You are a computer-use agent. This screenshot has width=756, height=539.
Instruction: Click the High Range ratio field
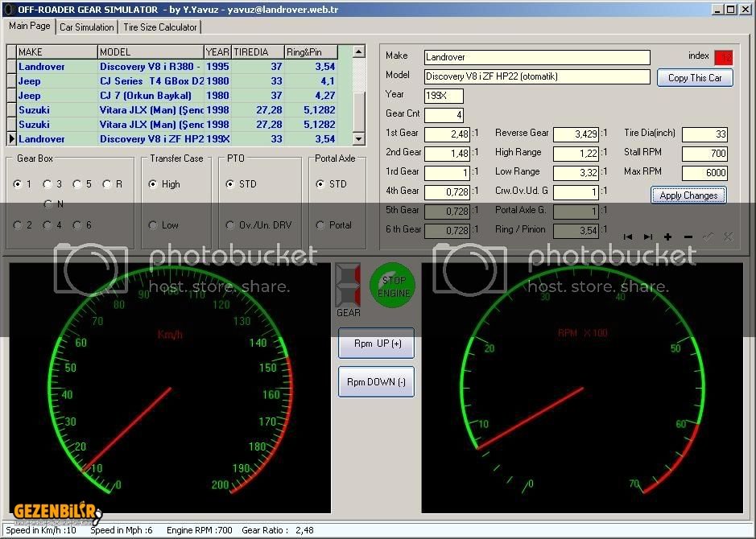click(x=576, y=154)
